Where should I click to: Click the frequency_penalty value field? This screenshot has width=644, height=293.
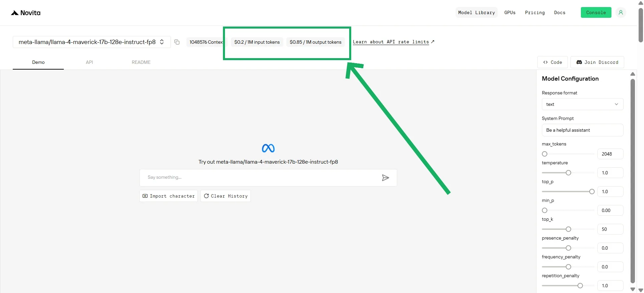tap(610, 267)
